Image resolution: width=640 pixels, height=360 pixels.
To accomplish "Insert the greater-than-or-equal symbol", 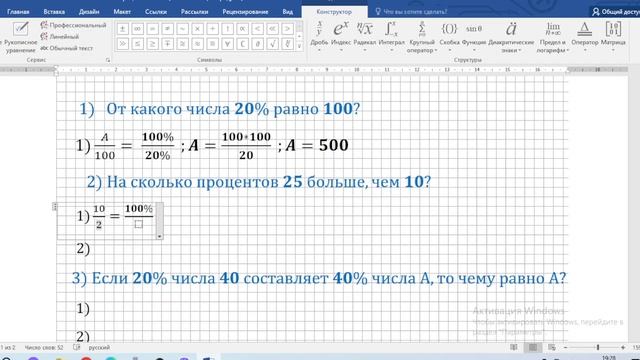I will pos(152,44).
